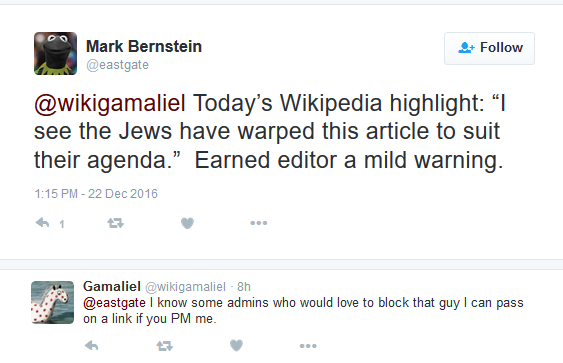
Task: Open the 1:15 PM - 22 Dec 2016 timestamp
Action: click(x=96, y=194)
